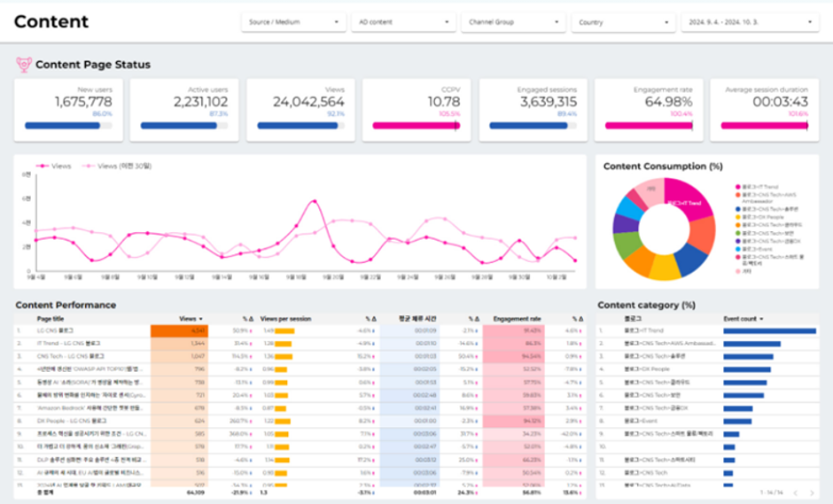Viewport: 833px width, 504px height.
Task: Open the Country filter dropdown
Action: [623, 22]
